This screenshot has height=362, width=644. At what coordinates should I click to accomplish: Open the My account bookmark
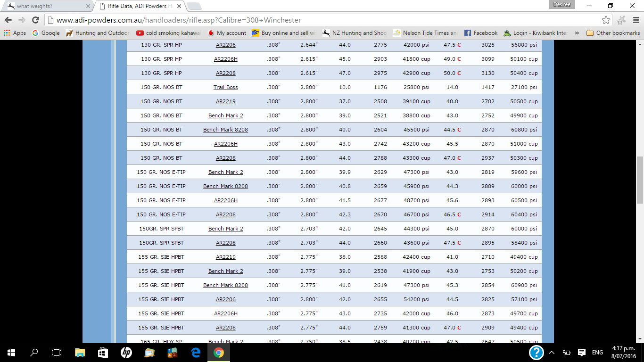(x=227, y=33)
